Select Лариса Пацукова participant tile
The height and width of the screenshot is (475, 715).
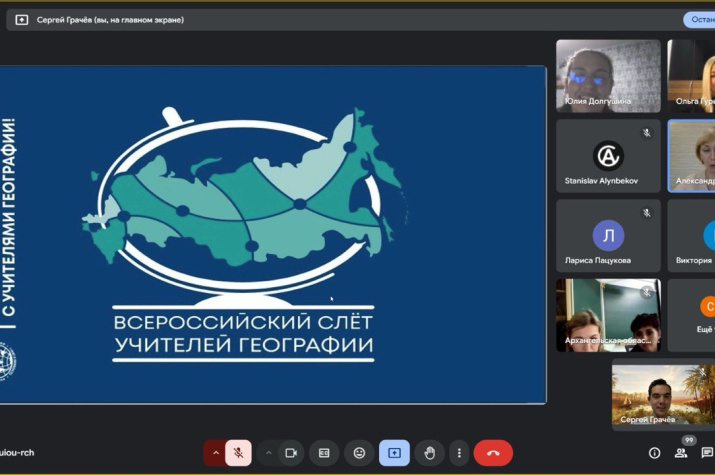click(608, 235)
